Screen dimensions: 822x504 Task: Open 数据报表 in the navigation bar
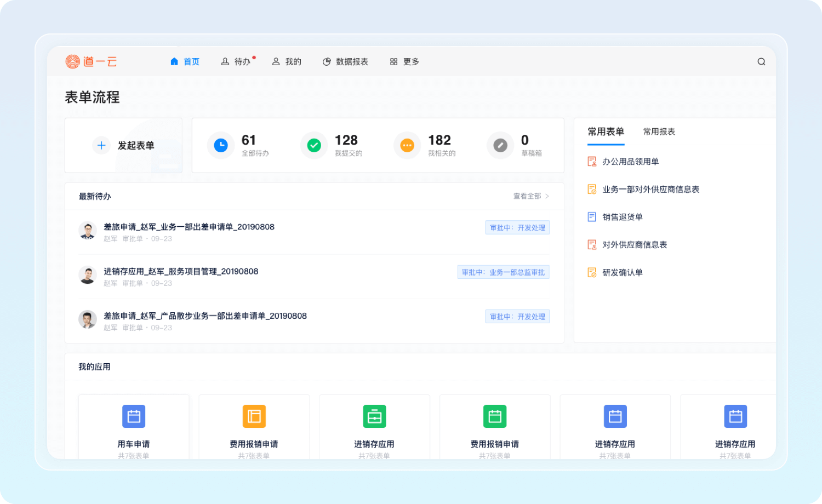345,62
